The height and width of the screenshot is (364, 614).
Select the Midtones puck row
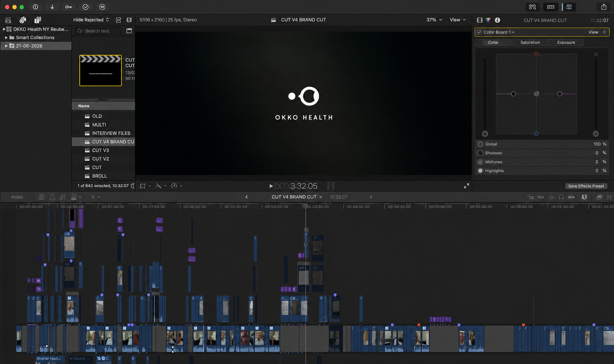[x=542, y=162]
